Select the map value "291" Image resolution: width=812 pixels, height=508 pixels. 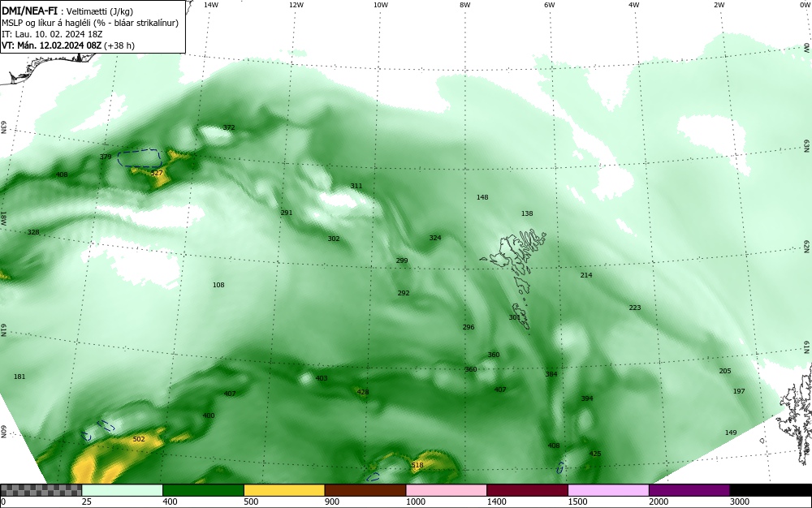(x=287, y=213)
